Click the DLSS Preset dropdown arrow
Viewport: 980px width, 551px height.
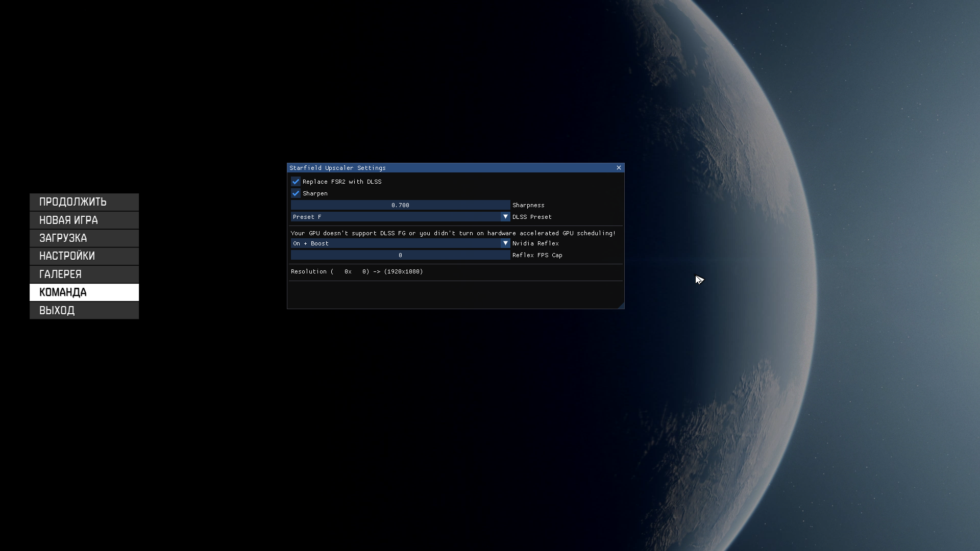[506, 217]
